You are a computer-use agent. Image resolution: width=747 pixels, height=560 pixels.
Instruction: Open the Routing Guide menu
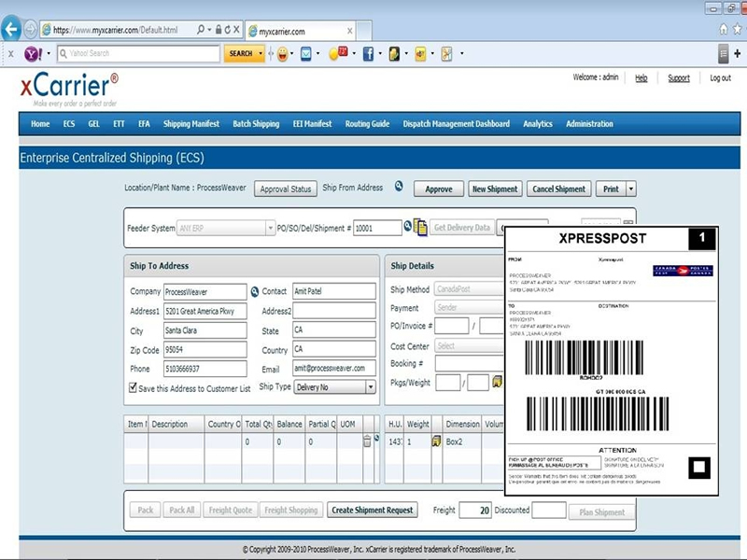[x=367, y=124]
